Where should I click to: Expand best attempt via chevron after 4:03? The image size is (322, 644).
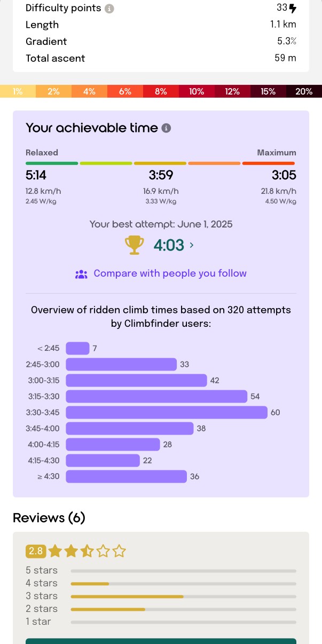(192, 245)
